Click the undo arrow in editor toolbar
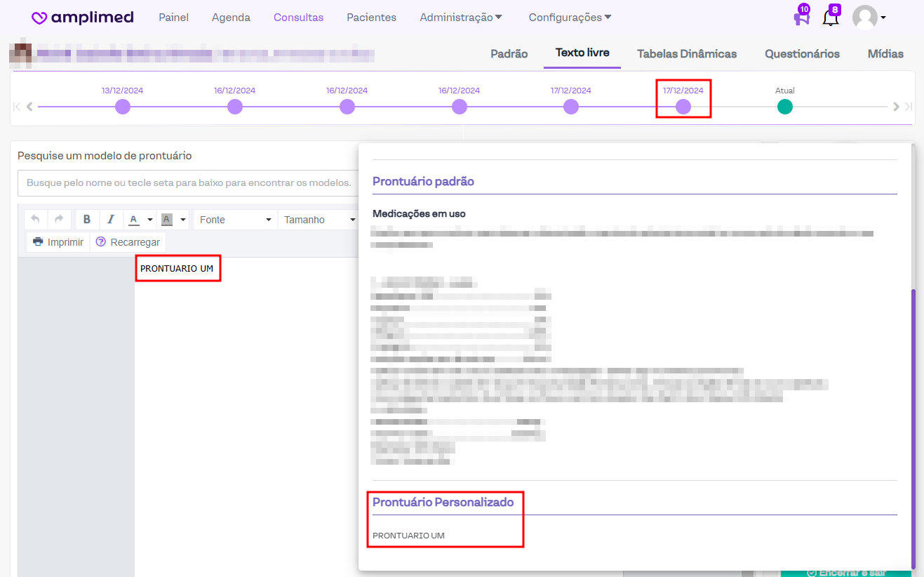The width and height of the screenshot is (924, 577). (36, 220)
